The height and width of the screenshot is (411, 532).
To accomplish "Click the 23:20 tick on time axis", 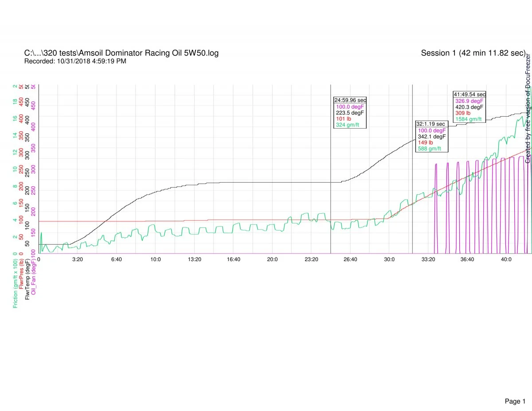I will (x=311, y=259).
